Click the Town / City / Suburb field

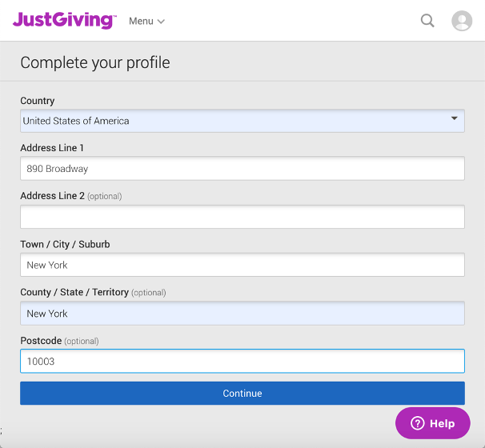pyautogui.click(x=242, y=265)
